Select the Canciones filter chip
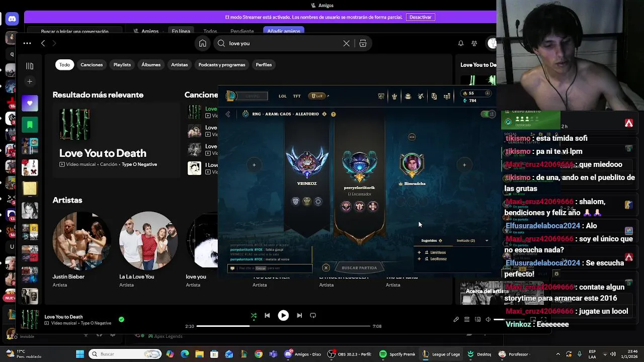This screenshot has width=644, height=362. click(x=92, y=65)
